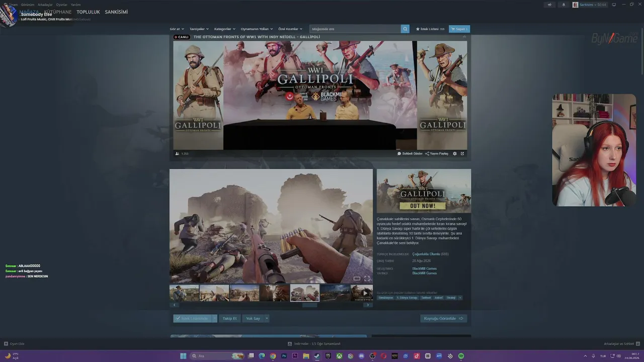The image size is (644, 362).
Task: Launch Premiere Pro from the taskbar
Action: point(295,356)
